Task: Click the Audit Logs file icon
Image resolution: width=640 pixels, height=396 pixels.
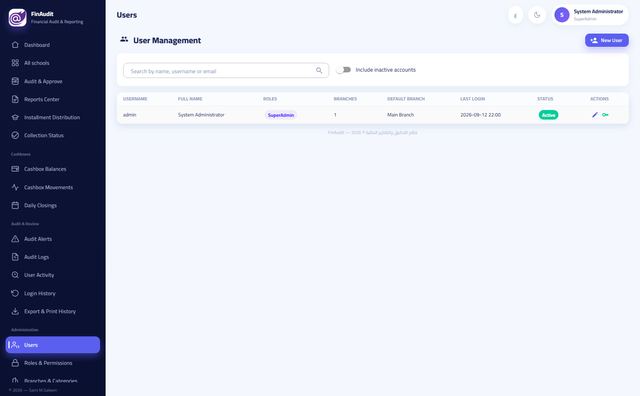Action: (x=15, y=257)
